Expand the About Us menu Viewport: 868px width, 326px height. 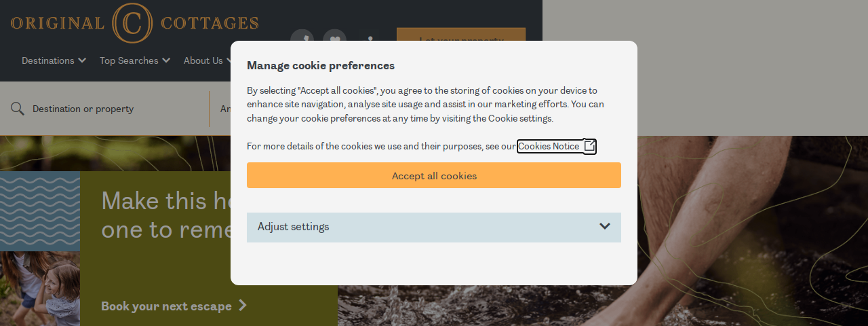[x=208, y=60]
